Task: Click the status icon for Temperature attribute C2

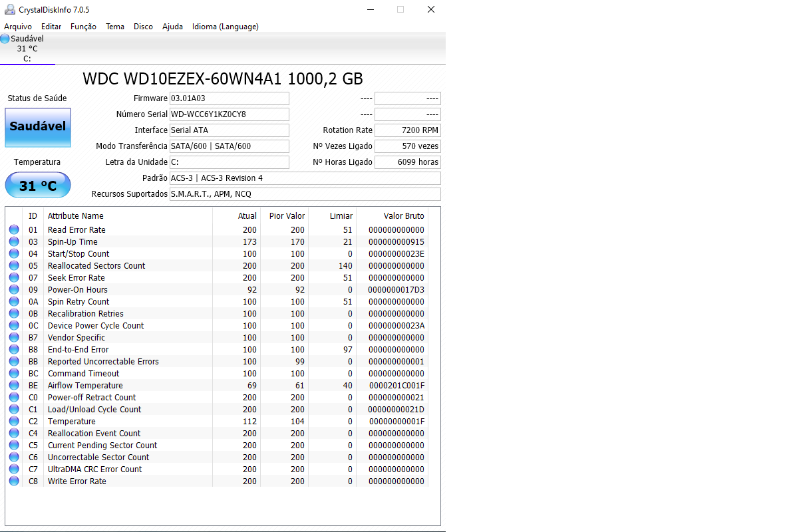Action: 14,422
